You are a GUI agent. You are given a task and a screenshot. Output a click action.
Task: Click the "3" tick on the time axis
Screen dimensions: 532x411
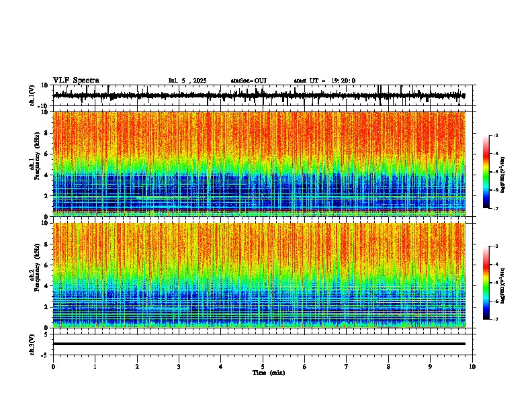point(179,367)
